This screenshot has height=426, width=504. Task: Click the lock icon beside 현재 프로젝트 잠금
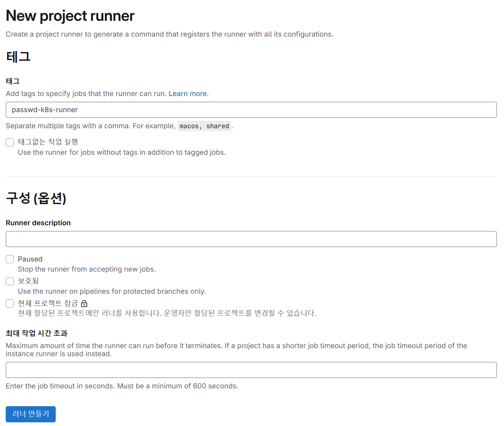84,303
